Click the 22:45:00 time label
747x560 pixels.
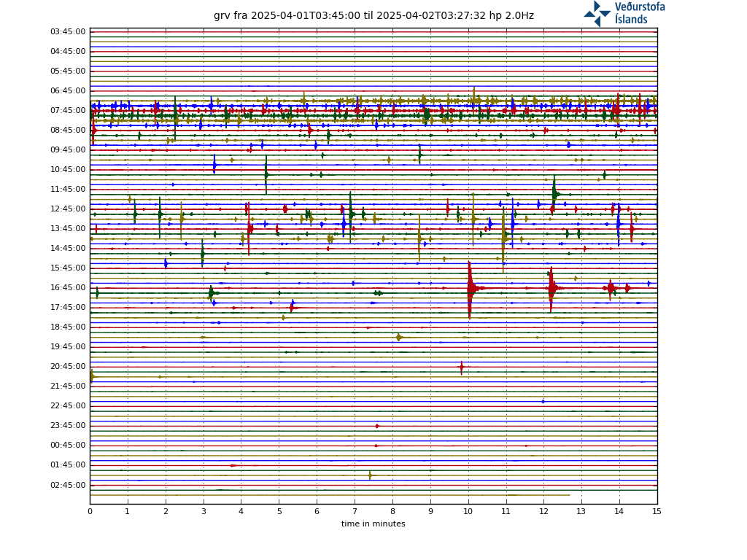click(x=68, y=405)
